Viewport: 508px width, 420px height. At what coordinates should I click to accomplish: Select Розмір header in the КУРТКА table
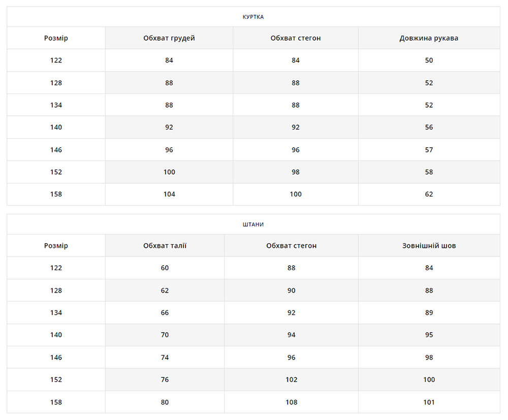tap(56, 38)
